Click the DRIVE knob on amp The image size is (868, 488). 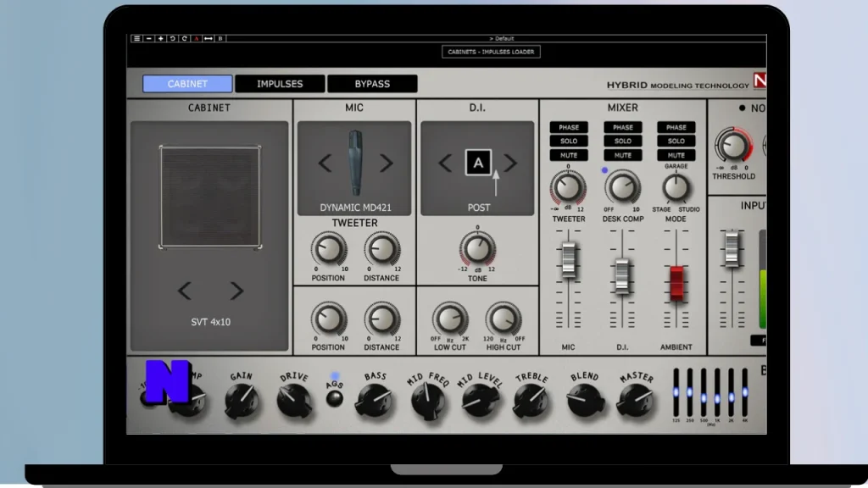(x=294, y=401)
